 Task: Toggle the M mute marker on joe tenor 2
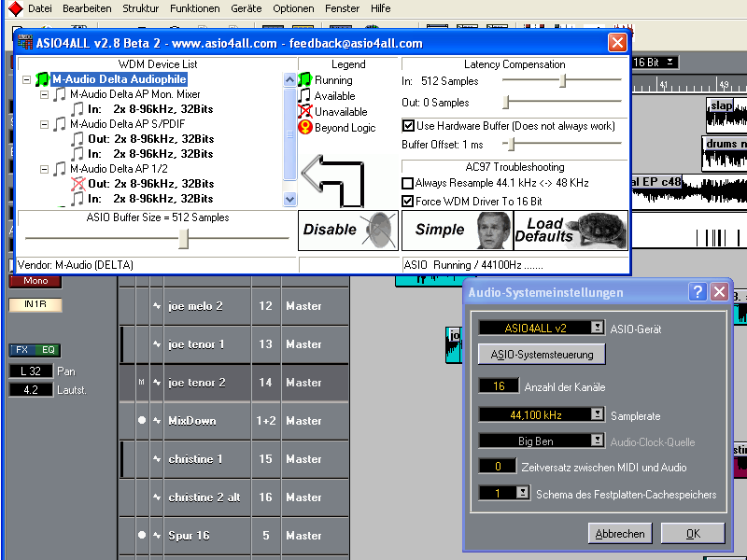tap(142, 383)
